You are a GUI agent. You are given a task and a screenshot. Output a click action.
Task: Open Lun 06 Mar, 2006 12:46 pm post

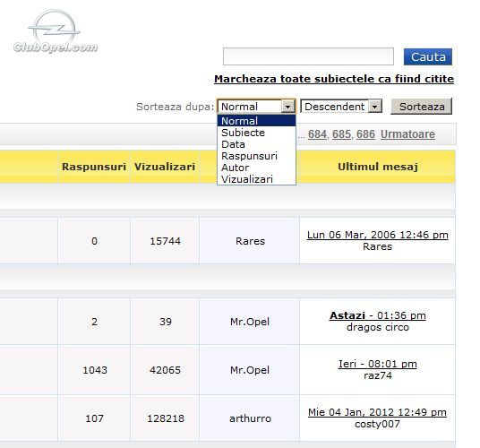(377, 235)
